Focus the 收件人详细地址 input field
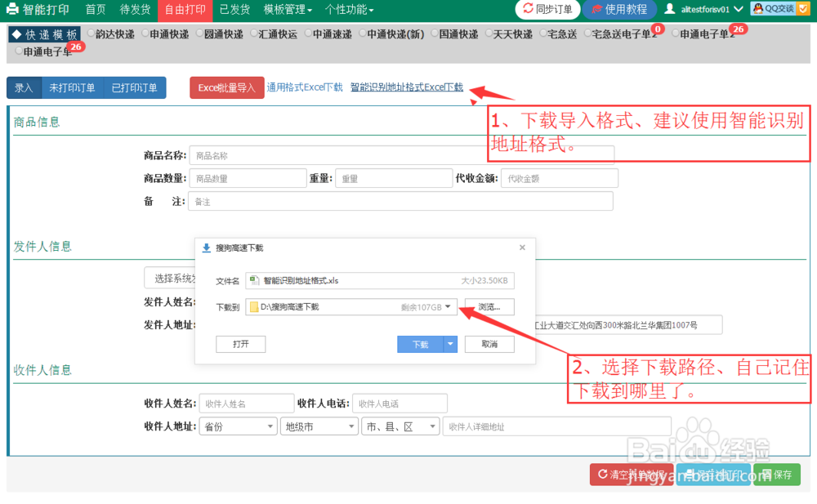 pos(557,426)
